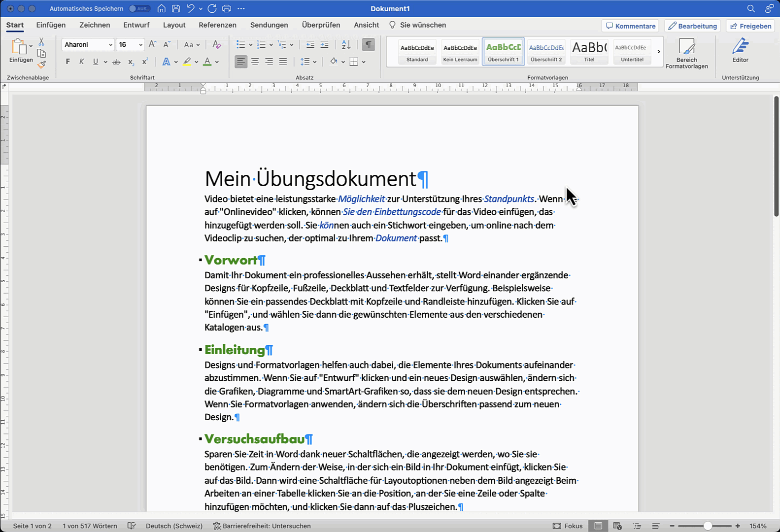This screenshot has width=780, height=532.
Task: Apply the Überschrift 2 style thumbnail
Action: pyautogui.click(x=546, y=51)
